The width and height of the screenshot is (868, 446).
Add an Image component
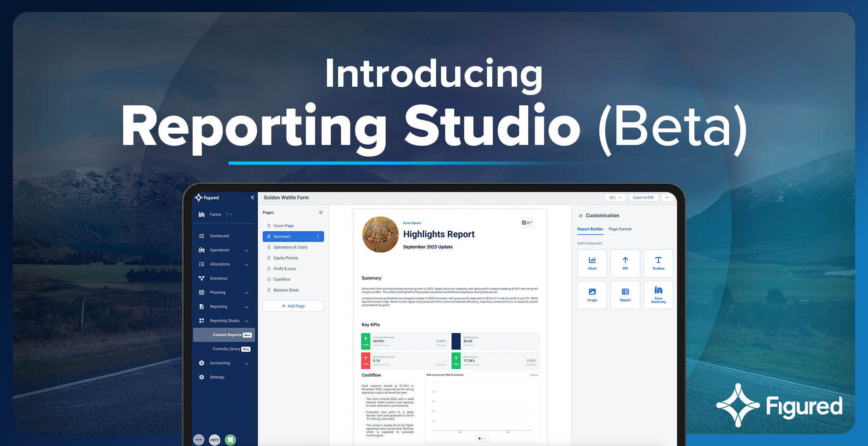pyautogui.click(x=592, y=295)
